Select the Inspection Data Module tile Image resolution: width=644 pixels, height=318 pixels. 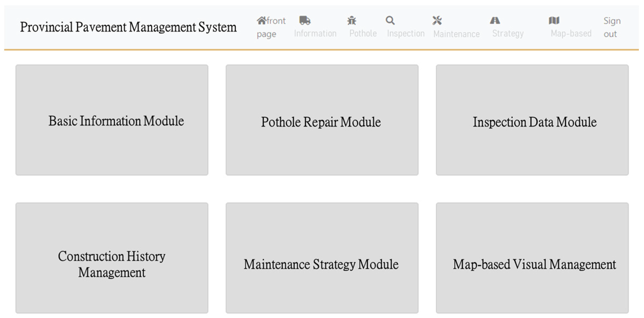pyautogui.click(x=532, y=120)
